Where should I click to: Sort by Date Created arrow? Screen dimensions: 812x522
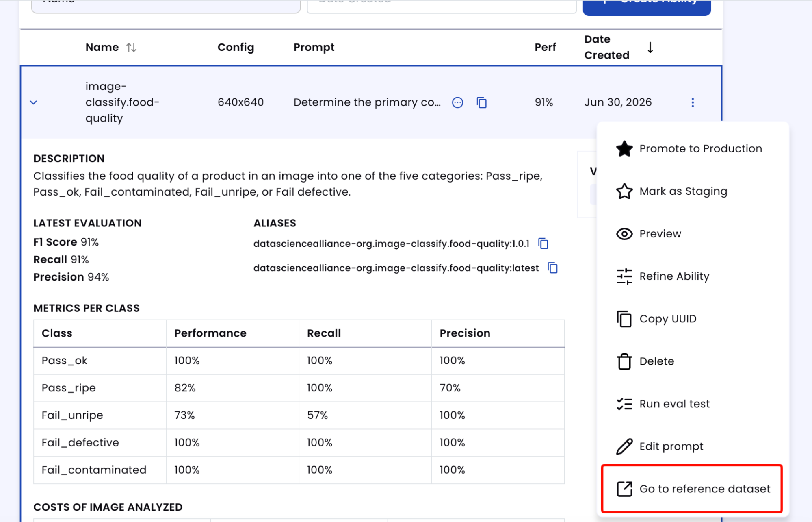pyautogui.click(x=650, y=48)
